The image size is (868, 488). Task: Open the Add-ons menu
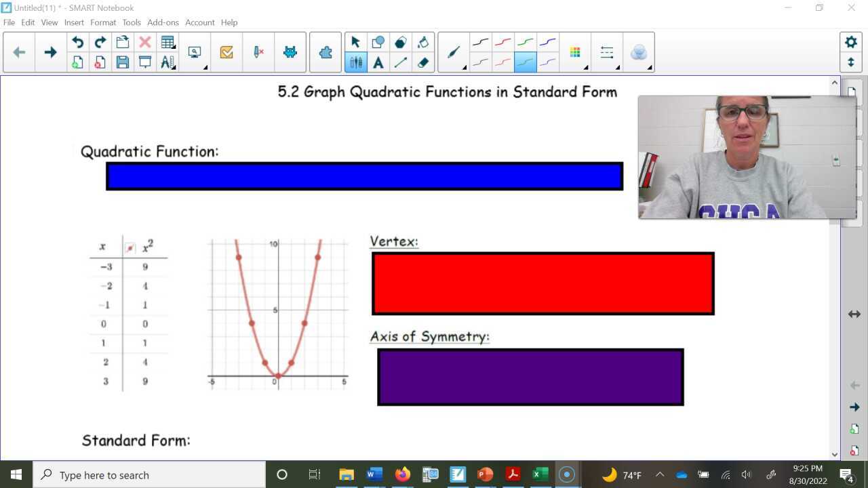click(163, 22)
